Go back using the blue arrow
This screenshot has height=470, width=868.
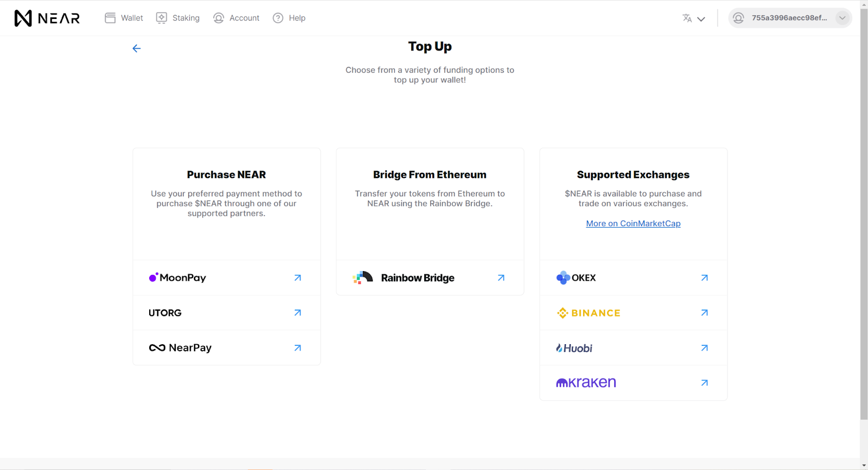tap(137, 48)
